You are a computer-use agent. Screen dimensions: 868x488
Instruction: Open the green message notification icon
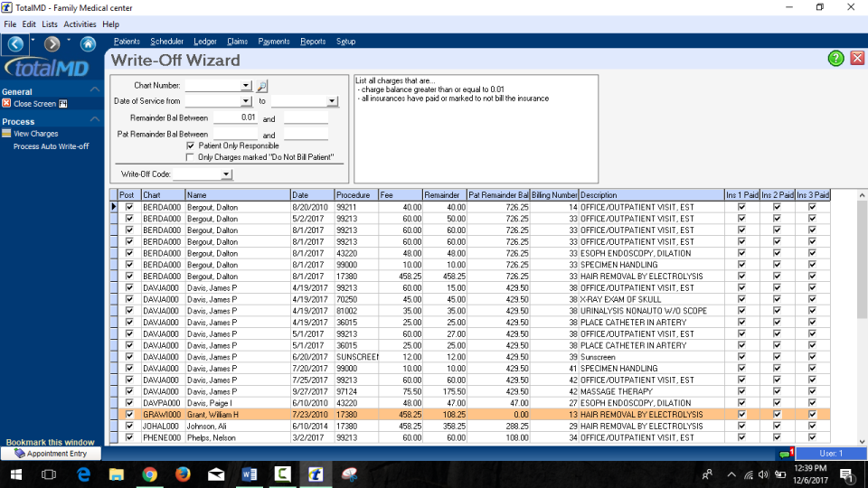coord(785,454)
